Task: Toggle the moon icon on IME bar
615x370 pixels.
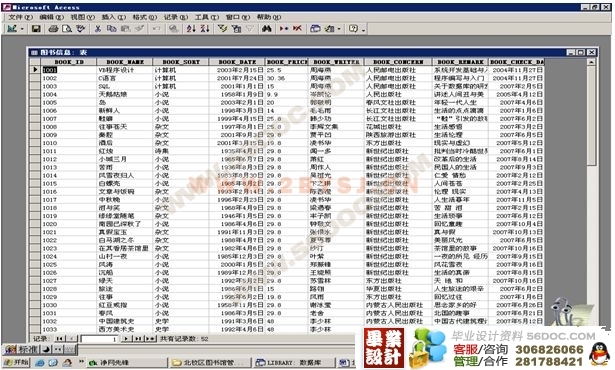Action: 46,349
